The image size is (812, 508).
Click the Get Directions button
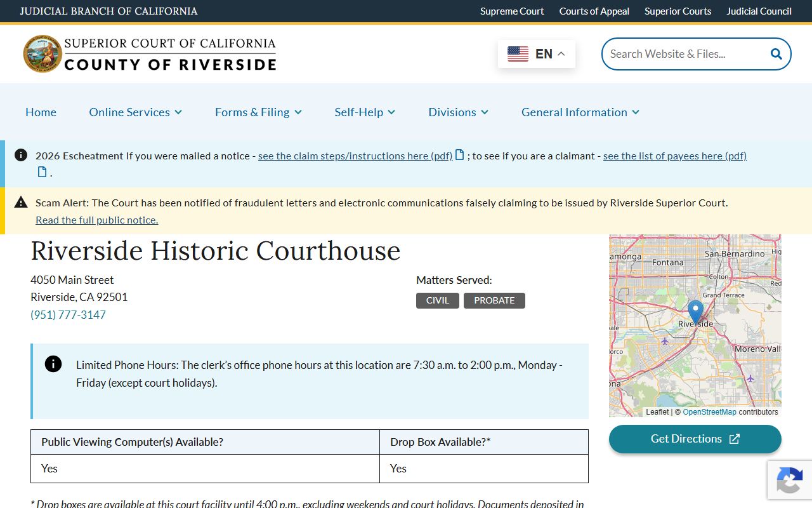point(695,439)
